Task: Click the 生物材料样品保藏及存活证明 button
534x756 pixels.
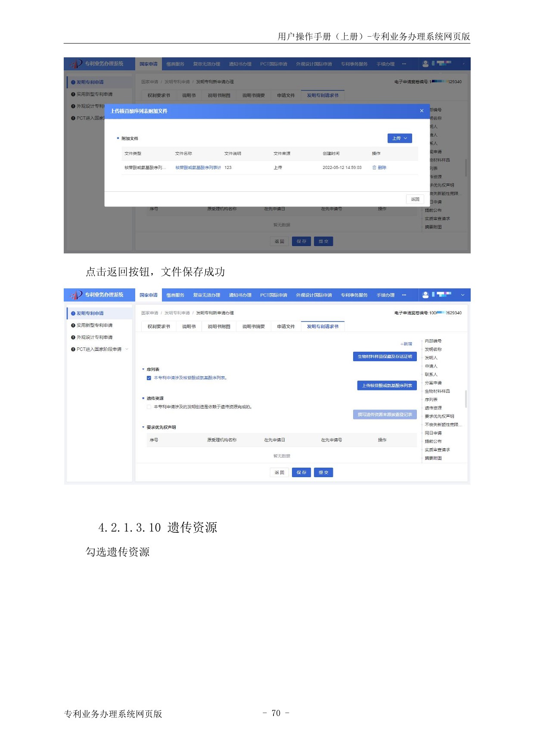Action: [385, 356]
